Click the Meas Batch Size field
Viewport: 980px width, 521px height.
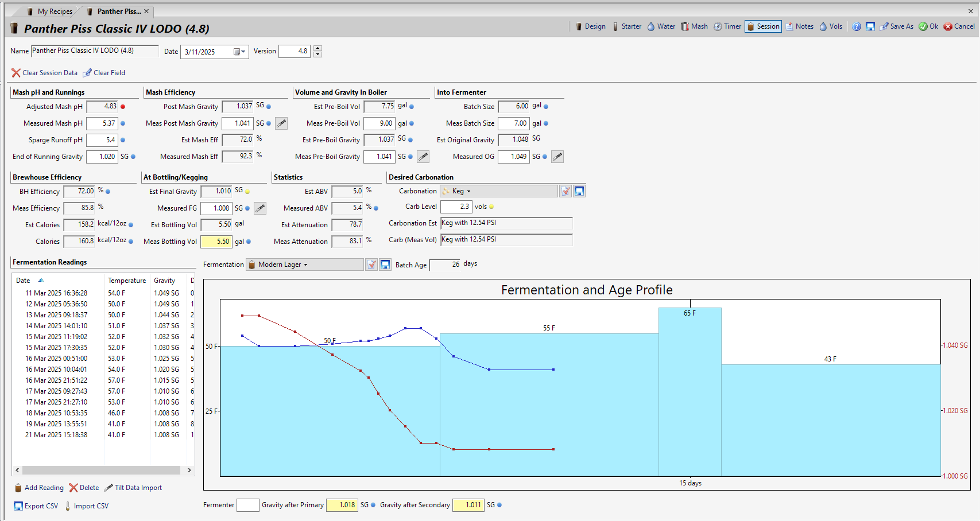(514, 123)
